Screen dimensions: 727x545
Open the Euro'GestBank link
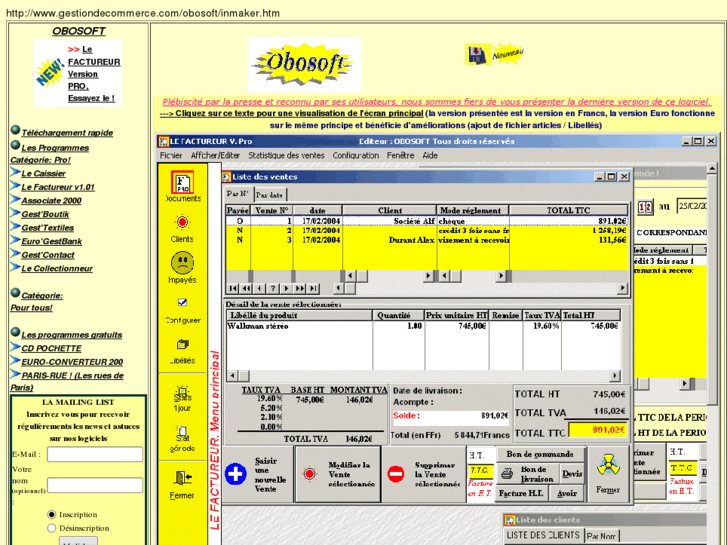pos(51,241)
